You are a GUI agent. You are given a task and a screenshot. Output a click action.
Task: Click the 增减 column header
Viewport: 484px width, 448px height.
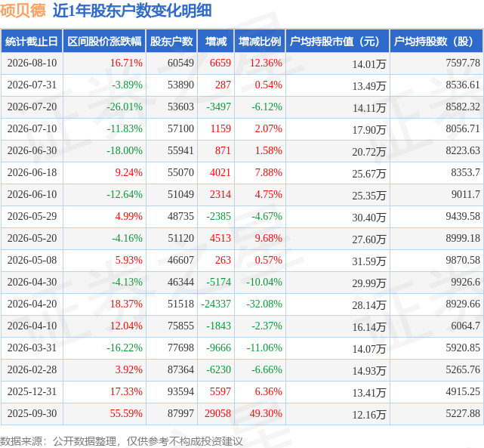(216, 41)
